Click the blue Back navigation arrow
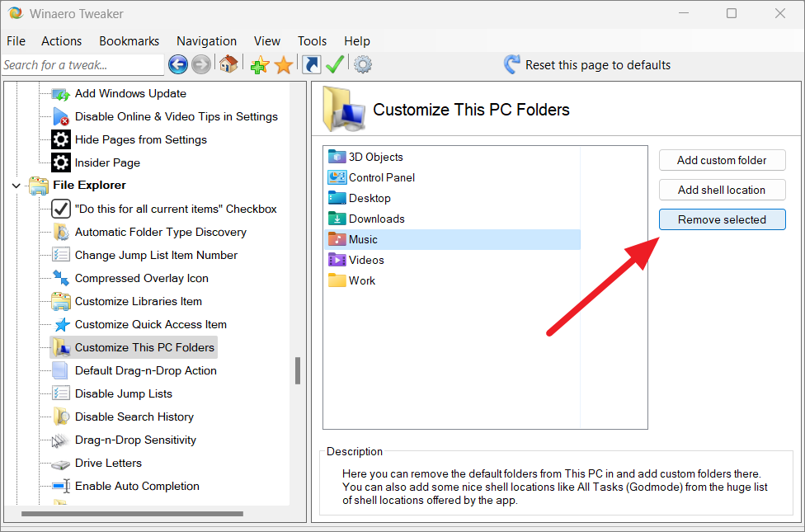Image resolution: width=805 pixels, height=532 pixels. click(x=177, y=64)
